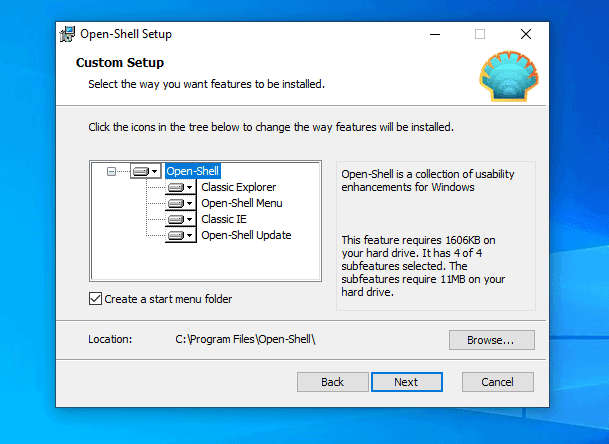Open Open-Shell Menu feature install dropdown
The width and height of the screenshot is (609, 444).
coord(181,203)
